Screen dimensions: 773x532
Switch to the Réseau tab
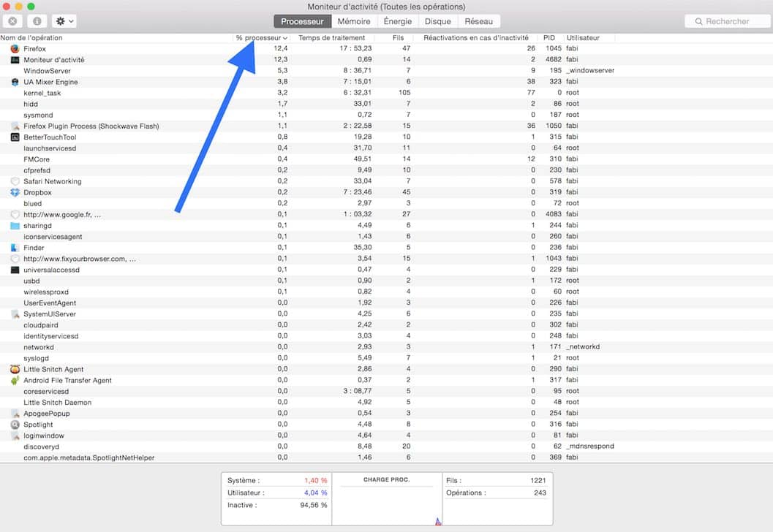pos(479,21)
